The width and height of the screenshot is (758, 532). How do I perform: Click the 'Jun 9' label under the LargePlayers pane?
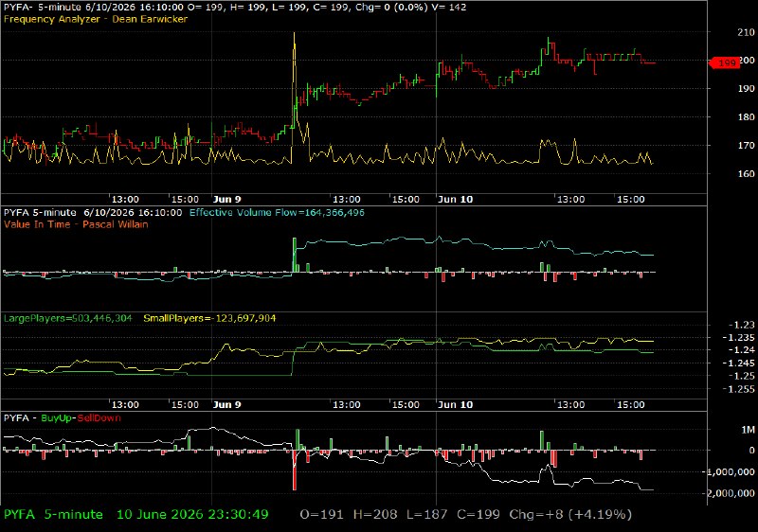226,404
